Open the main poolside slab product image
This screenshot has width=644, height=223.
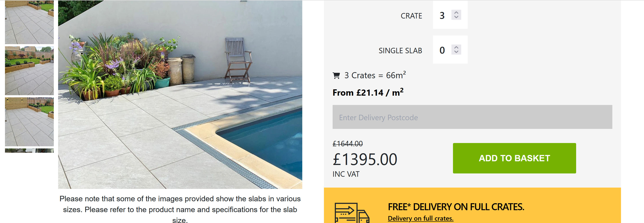(x=180, y=95)
